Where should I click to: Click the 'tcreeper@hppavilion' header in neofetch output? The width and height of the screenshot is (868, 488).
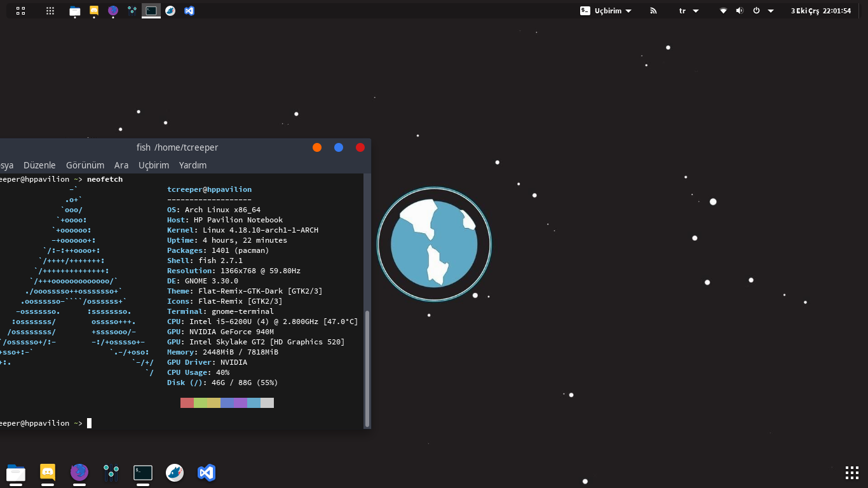coord(209,189)
